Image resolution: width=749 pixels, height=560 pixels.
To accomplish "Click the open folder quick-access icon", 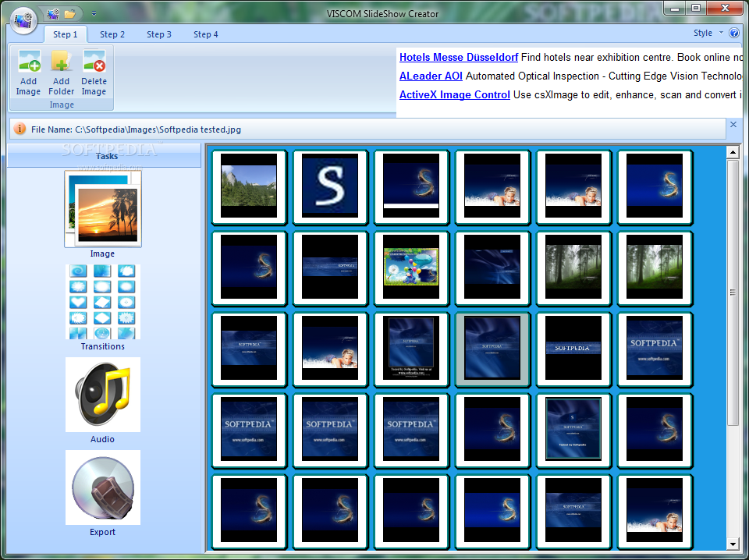I will [x=69, y=14].
